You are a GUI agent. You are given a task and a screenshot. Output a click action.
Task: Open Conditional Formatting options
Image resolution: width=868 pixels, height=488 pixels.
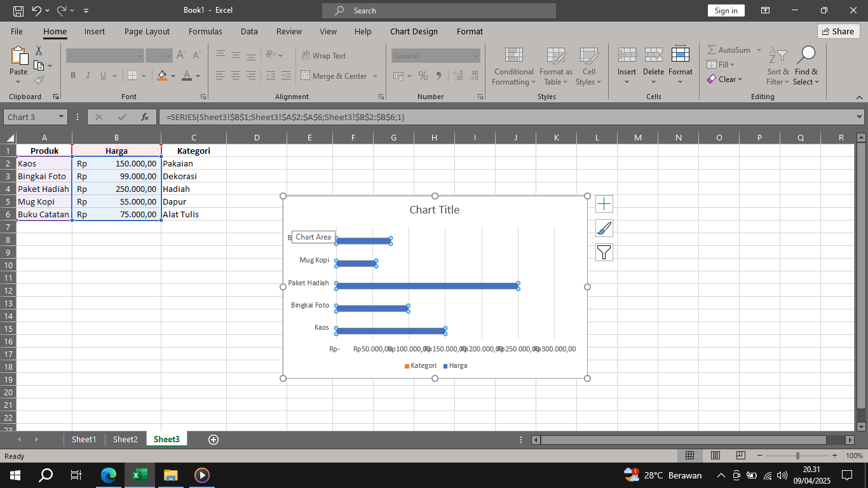tap(513, 66)
